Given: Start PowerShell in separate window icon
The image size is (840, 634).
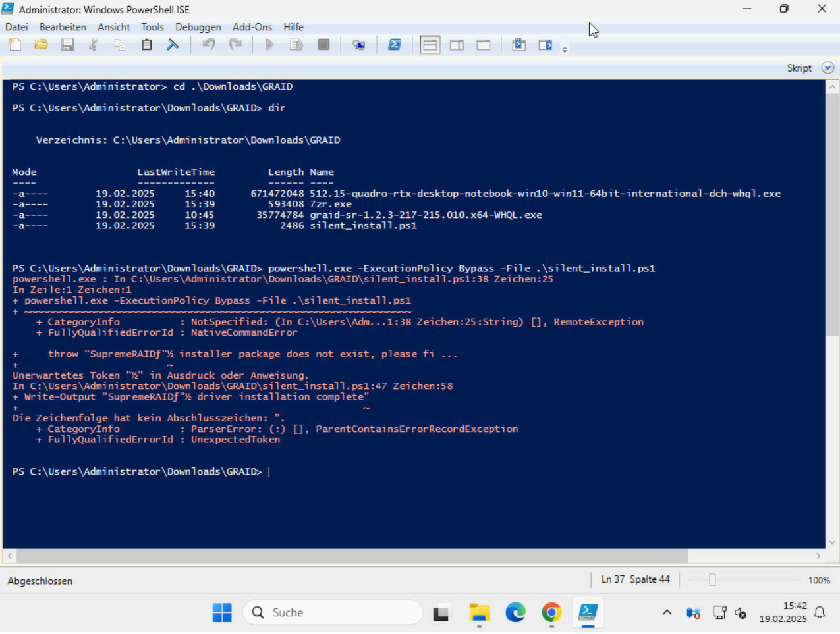Looking at the screenshot, I should coord(395,45).
